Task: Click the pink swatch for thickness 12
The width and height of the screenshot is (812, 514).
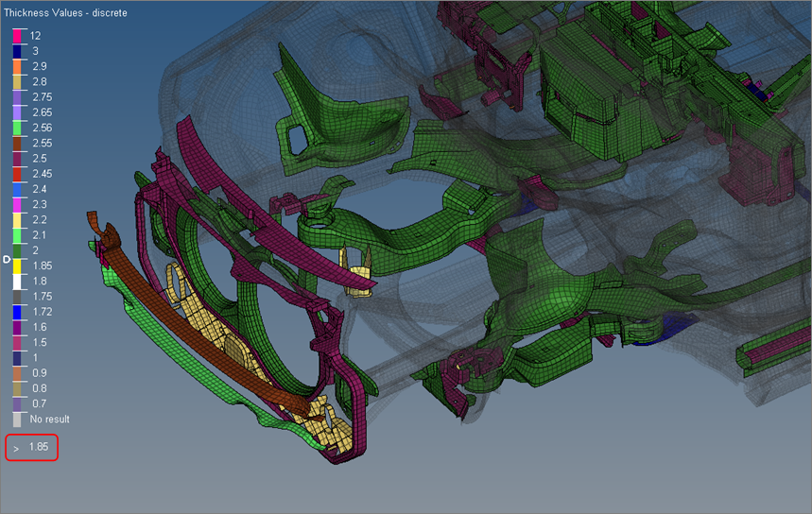Action: (17, 35)
